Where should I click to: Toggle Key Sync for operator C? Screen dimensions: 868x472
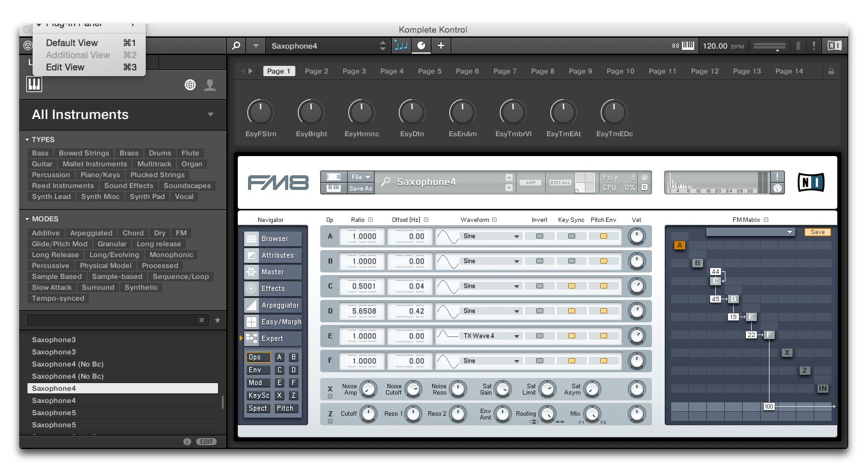point(572,286)
